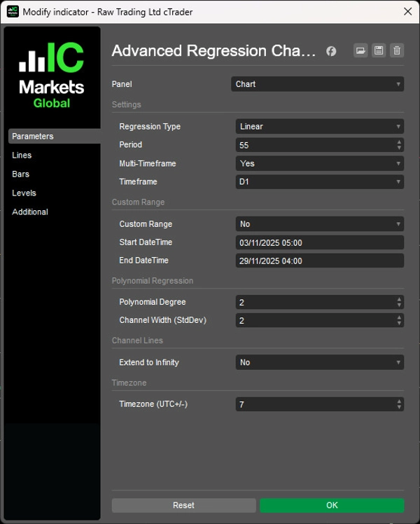Click the Advanced Regression Cha… title
The height and width of the screenshot is (524, 420).
coord(213,51)
